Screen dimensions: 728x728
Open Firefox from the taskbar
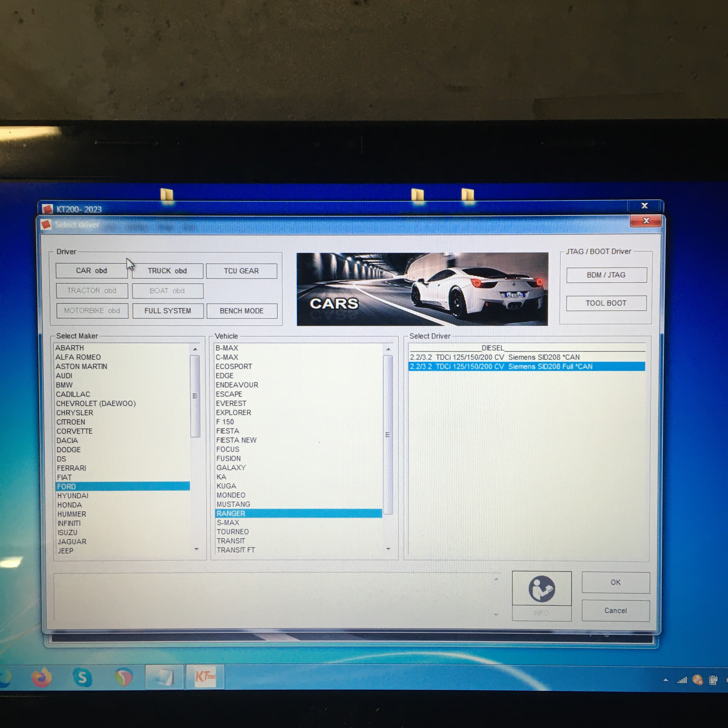pyautogui.click(x=41, y=677)
